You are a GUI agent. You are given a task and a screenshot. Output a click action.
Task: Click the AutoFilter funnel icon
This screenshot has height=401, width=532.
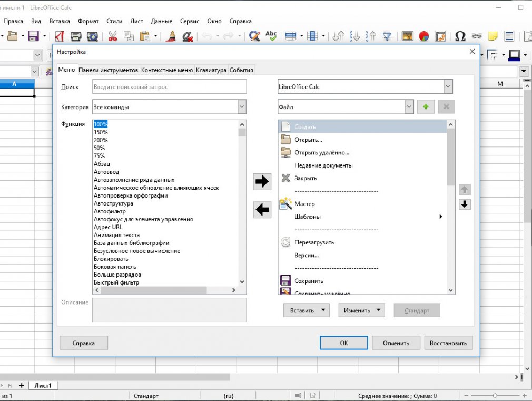pyautogui.click(x=387, y=36)
